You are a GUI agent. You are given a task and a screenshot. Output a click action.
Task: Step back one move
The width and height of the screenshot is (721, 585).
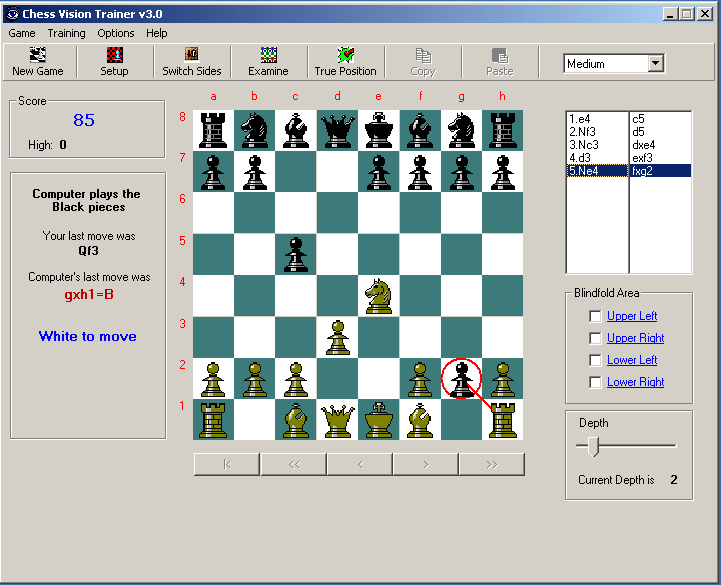[x=360, y=465]
